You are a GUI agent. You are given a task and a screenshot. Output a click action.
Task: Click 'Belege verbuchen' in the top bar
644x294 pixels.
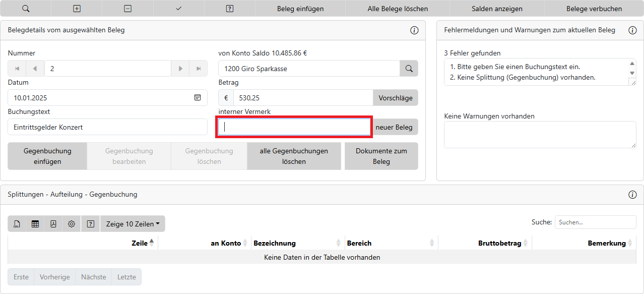pos(594,9)
